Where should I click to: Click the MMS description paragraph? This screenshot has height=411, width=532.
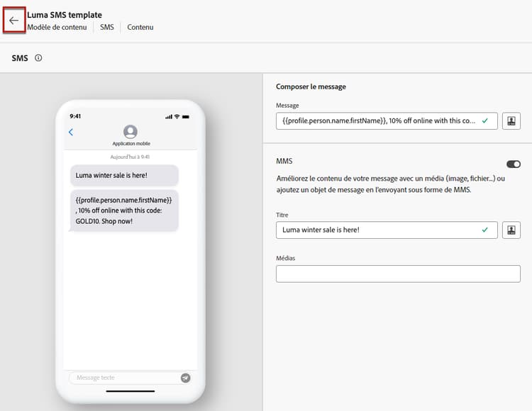[x=391, y=184]
